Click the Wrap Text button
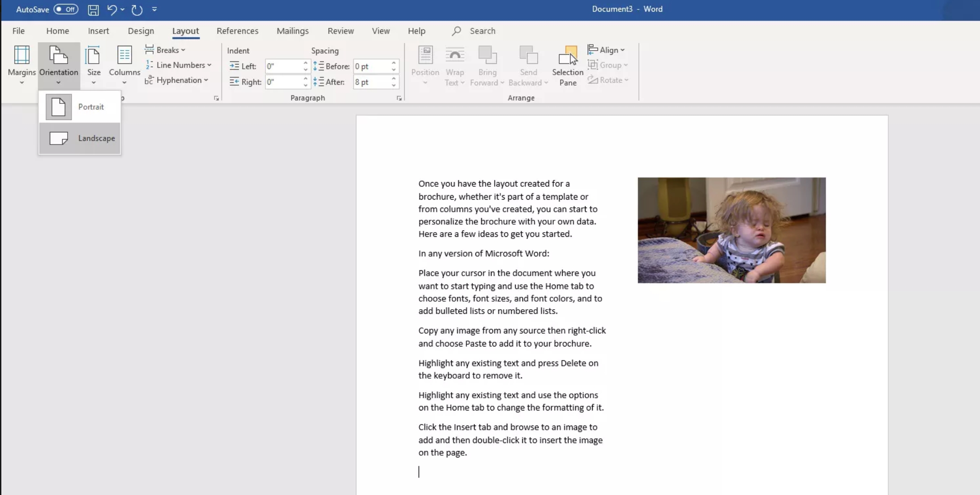Viewport: 980px width, 495px height. (x=454, y=65)
